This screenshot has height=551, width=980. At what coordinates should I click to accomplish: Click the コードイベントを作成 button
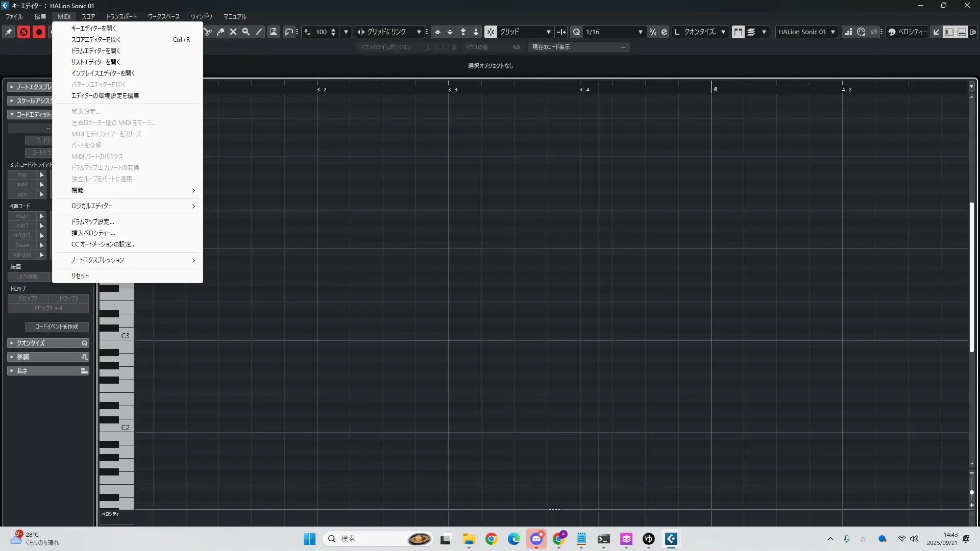[57, 327]
